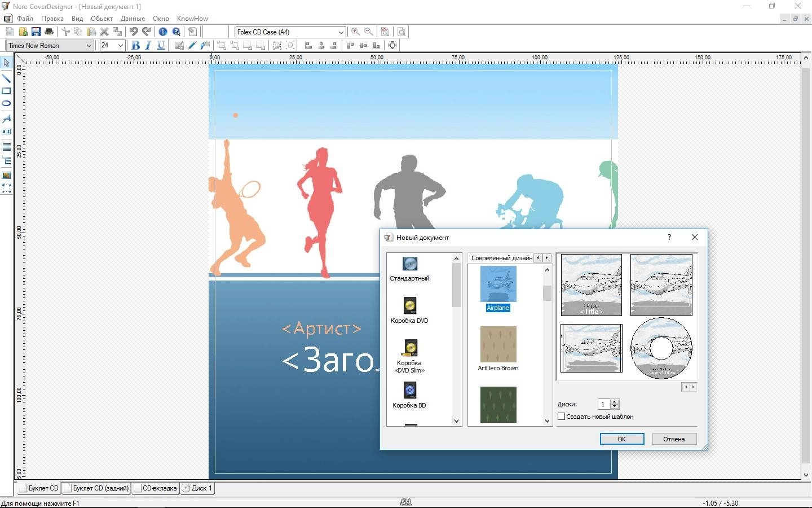Select the Ellipse tool
This screenshot has width=812, height=508.
[6, 103]
